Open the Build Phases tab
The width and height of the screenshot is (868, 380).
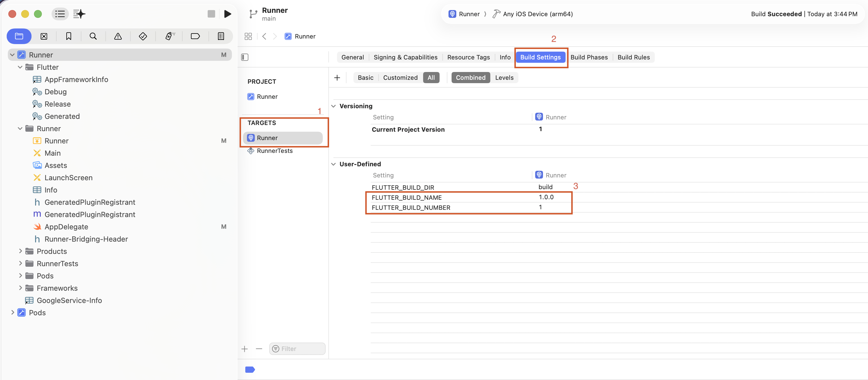click(589, 57)
